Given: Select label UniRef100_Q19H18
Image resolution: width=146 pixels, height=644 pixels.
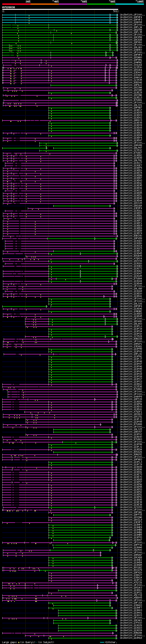Looking at the screenshot, I should pos(131,638).
